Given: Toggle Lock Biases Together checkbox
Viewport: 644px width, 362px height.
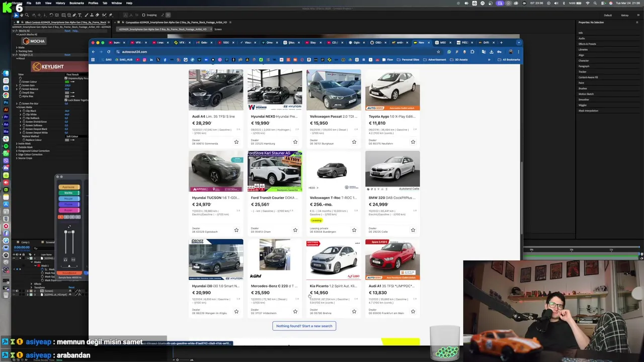Looking at the screenshot, I should pos(66,100).
